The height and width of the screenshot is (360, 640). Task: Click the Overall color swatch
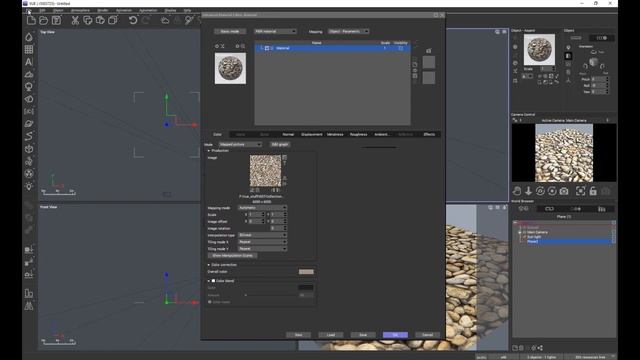coord(306,272)
